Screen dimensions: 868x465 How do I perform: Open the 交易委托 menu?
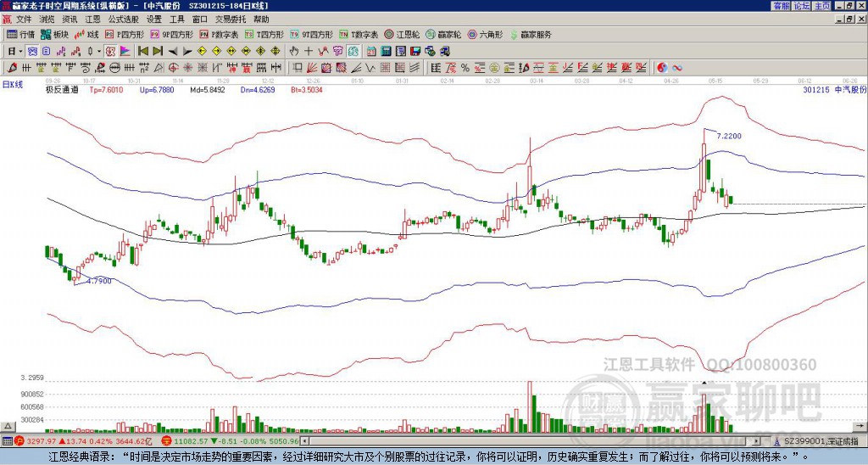(231, 20)
